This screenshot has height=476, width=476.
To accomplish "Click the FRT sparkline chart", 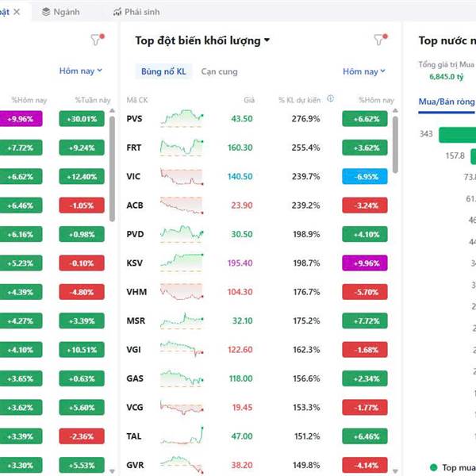I will tap(182, 148).
